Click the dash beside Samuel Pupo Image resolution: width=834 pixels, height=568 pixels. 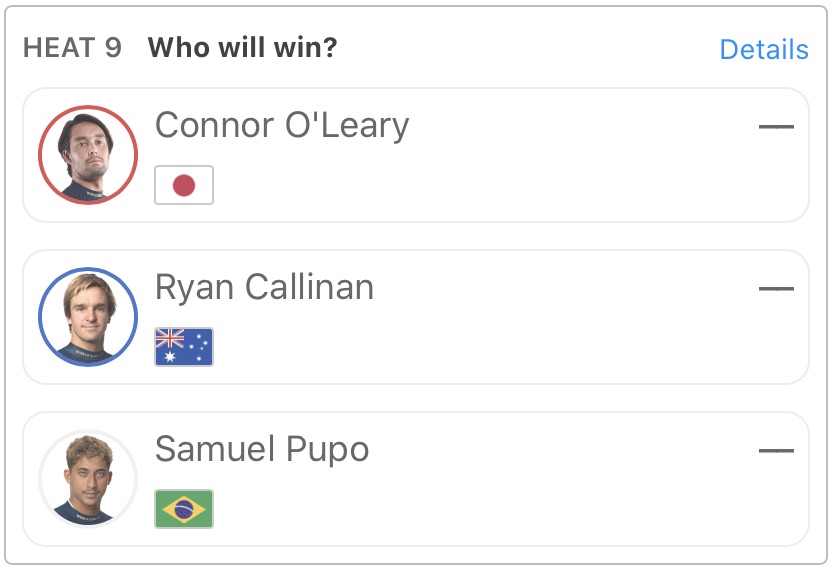pos(776,451)
